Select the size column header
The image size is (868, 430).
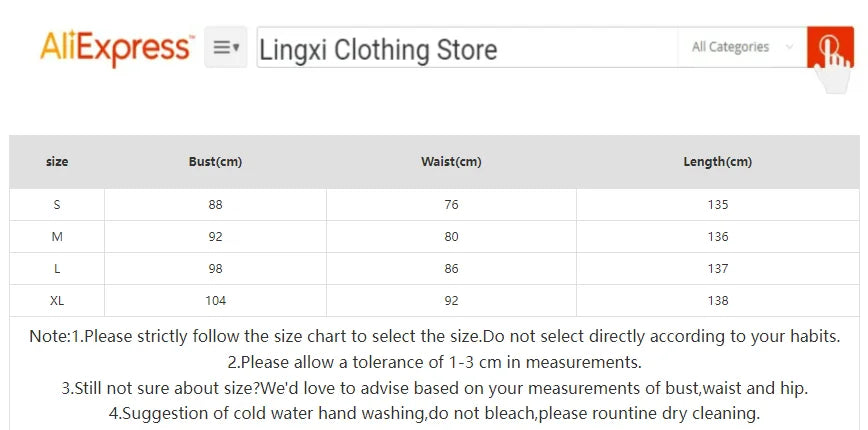57,162
